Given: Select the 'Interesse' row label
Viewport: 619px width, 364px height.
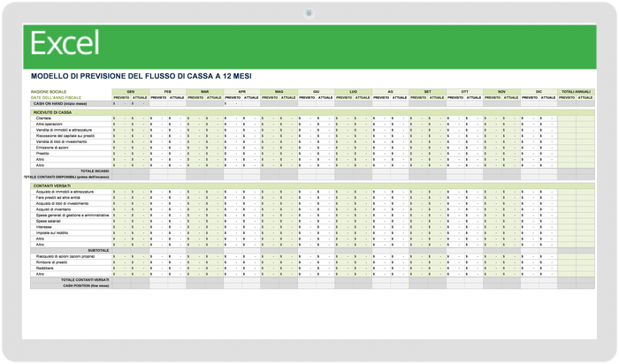Looking at the screenshot, I should [44, 227].
